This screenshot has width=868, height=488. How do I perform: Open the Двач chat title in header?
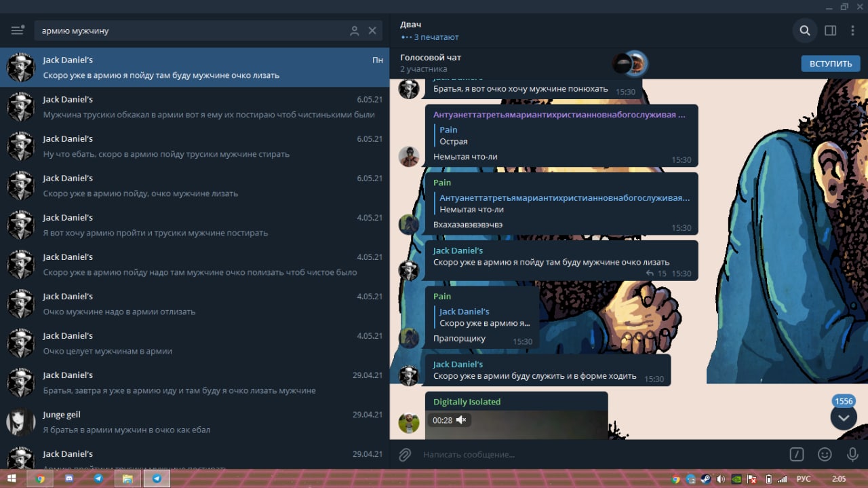point(410,24)
